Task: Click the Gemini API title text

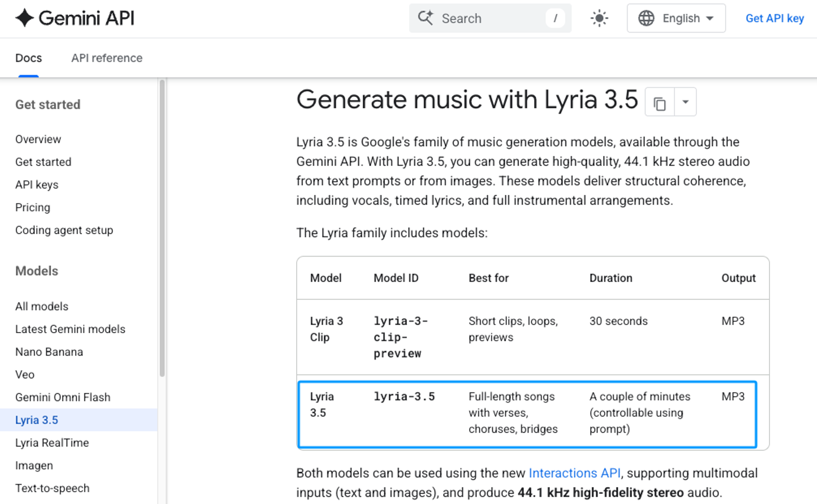Action: [x=86, y=18]
